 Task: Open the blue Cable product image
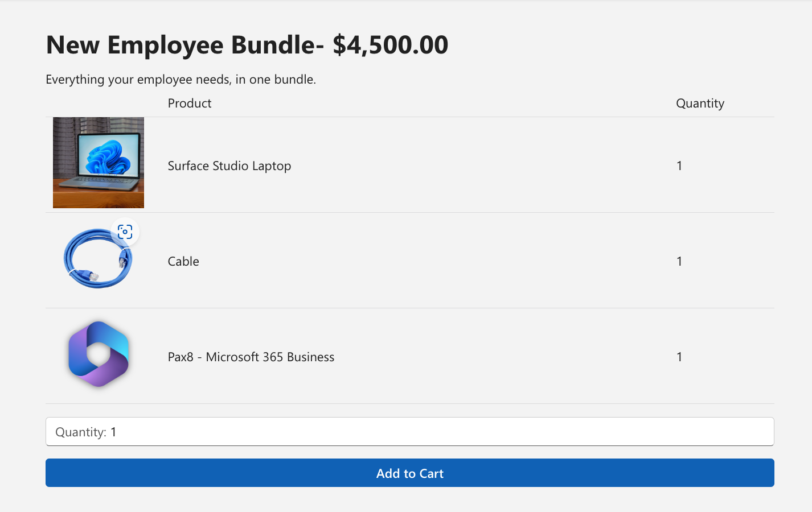tap(98, 258)
